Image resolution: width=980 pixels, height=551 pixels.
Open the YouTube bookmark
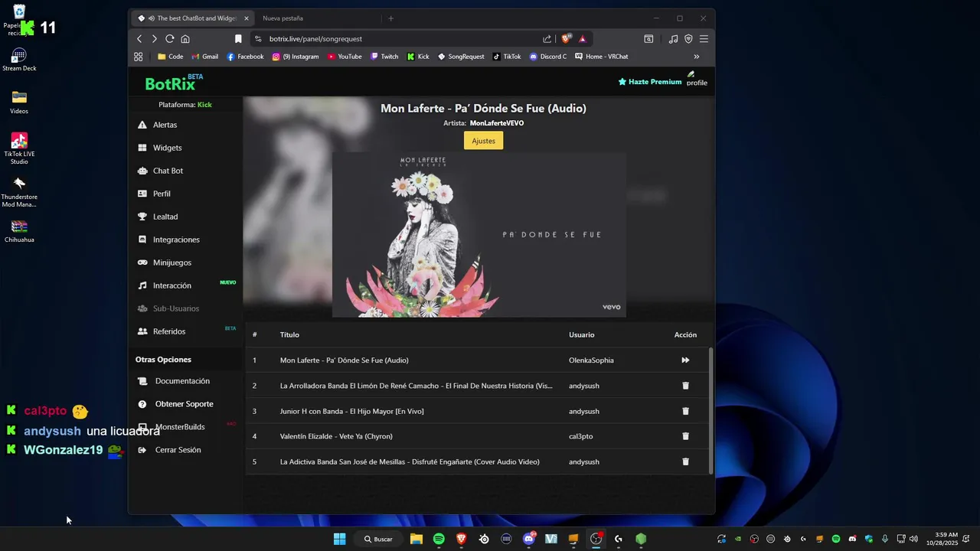345,57
